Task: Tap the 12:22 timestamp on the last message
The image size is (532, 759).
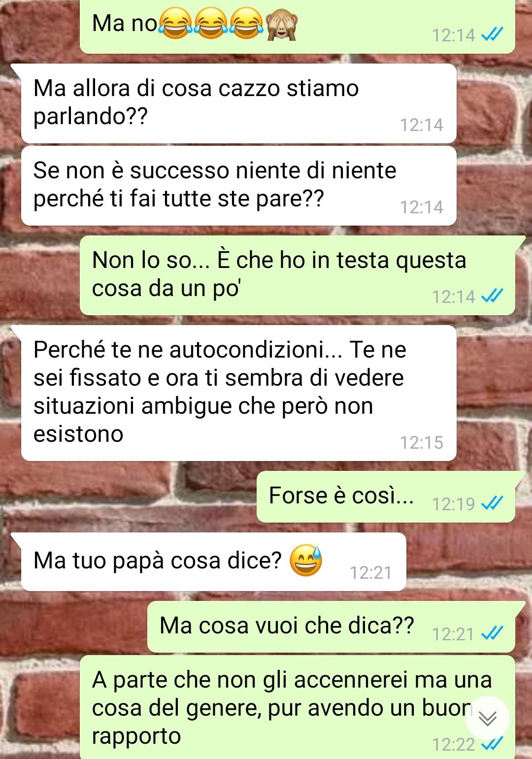Action: click(x=453, y=744)
